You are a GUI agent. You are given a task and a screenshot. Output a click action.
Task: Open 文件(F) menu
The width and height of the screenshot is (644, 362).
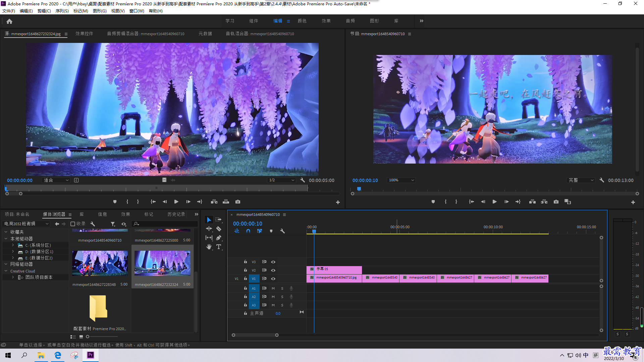coord(9,11)
